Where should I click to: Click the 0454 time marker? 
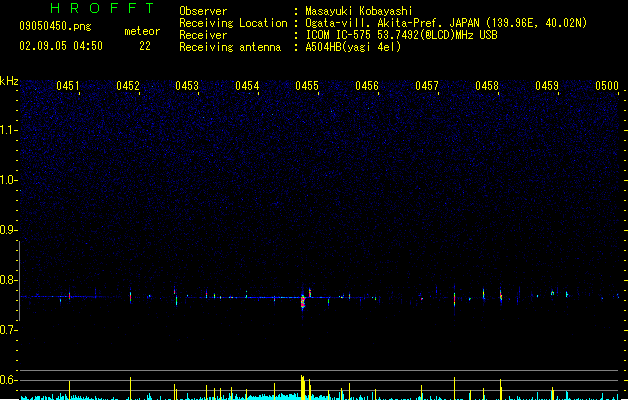[247, 86]
